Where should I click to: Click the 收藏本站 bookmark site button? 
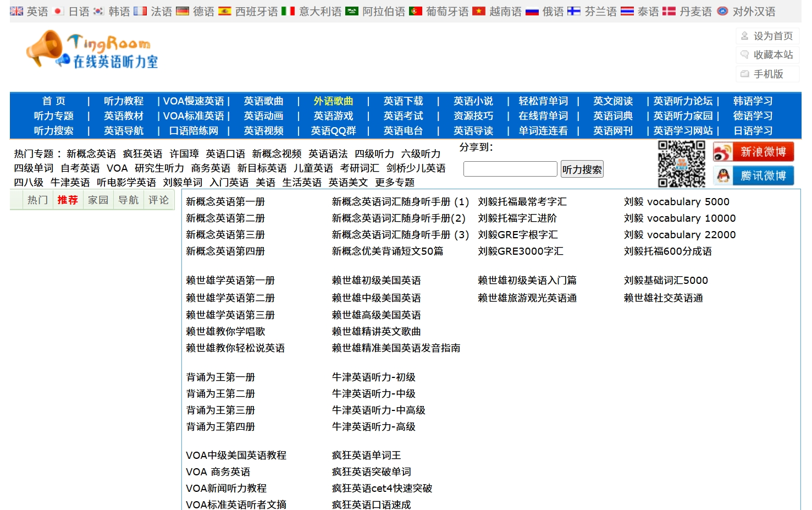click(x=767, y=55)
